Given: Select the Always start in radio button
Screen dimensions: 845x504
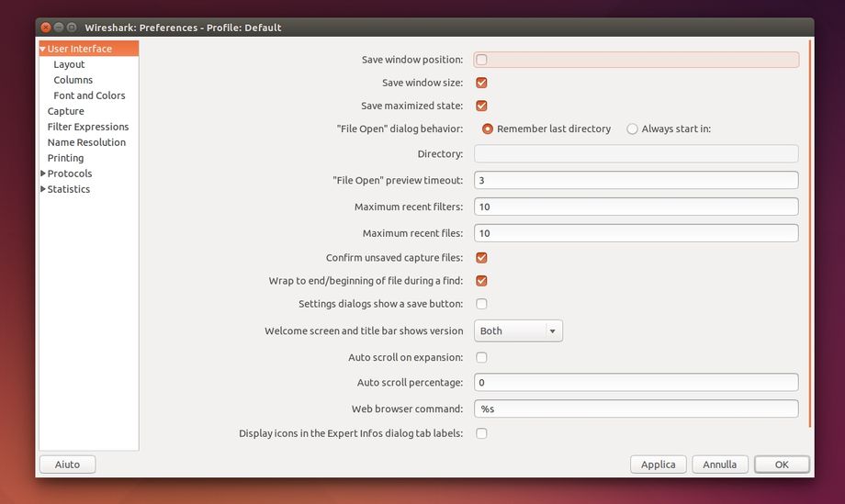Looking at the screenshot, I should point(632,129).
